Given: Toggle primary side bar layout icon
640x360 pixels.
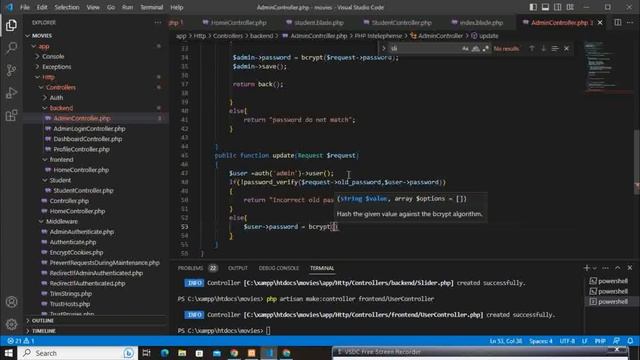Looking at the screenshot, I should click(533, 7).
